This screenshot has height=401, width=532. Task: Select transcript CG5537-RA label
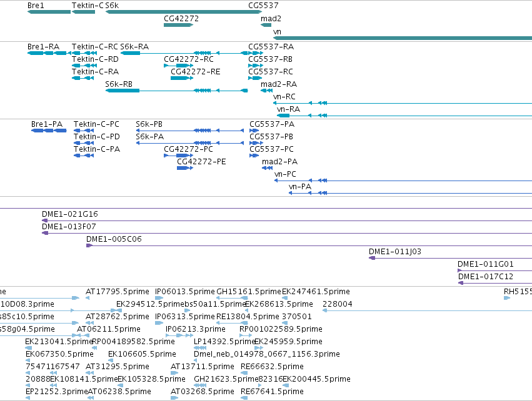tap(271, 46)
